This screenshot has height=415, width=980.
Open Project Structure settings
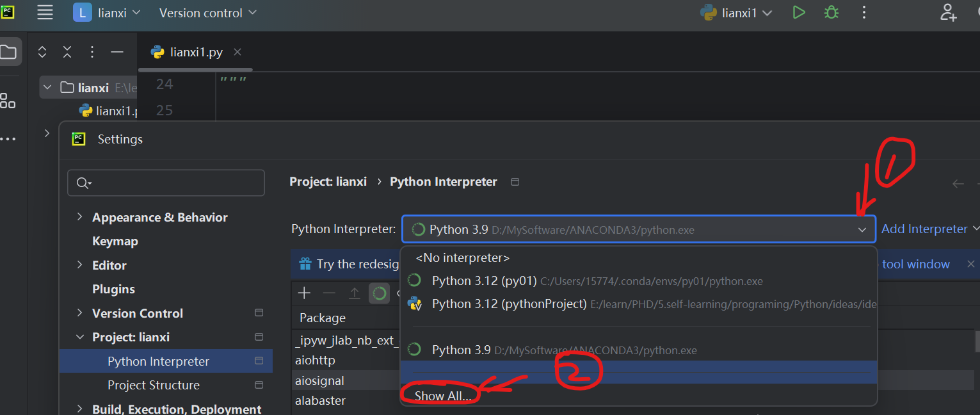(x=154, y=386)
